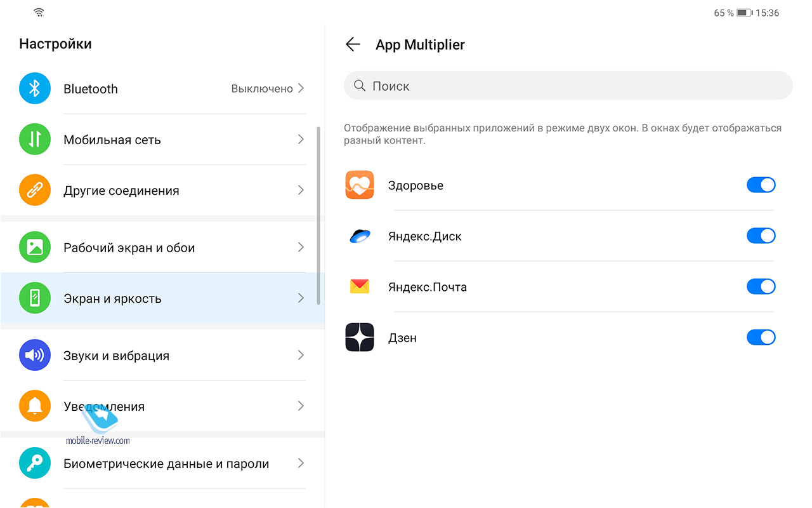
Task: Tap the Уведомления row chevron
Action: tap(301, 406)
